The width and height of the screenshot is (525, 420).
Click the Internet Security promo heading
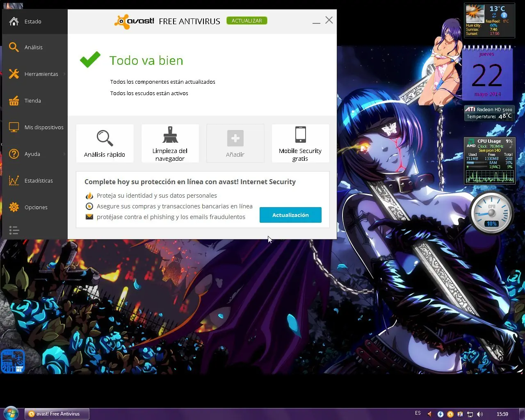pos(190,182)
